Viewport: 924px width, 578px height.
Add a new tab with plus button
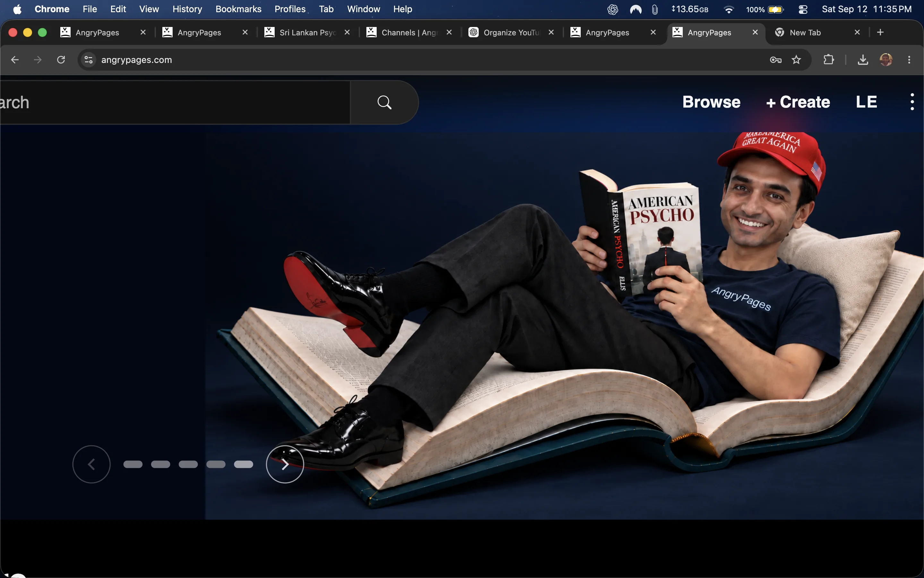point(880,32)
